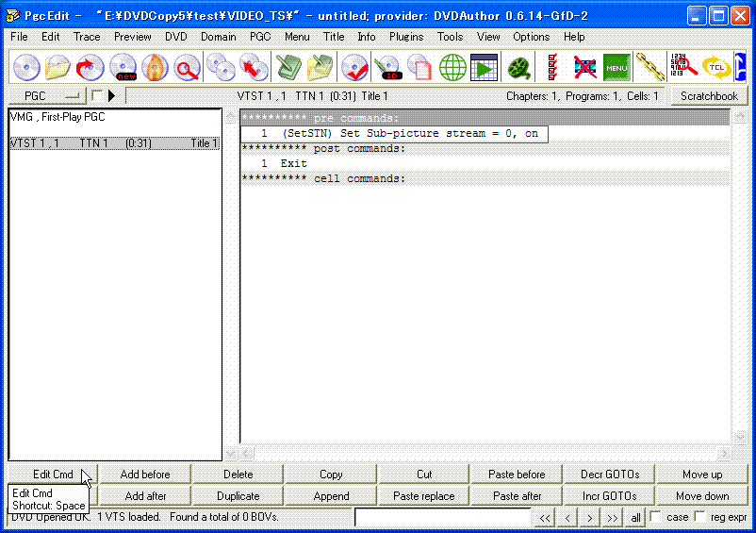Click the disc with red arrow icon
The image size is (756, 533).
[90, 67]
